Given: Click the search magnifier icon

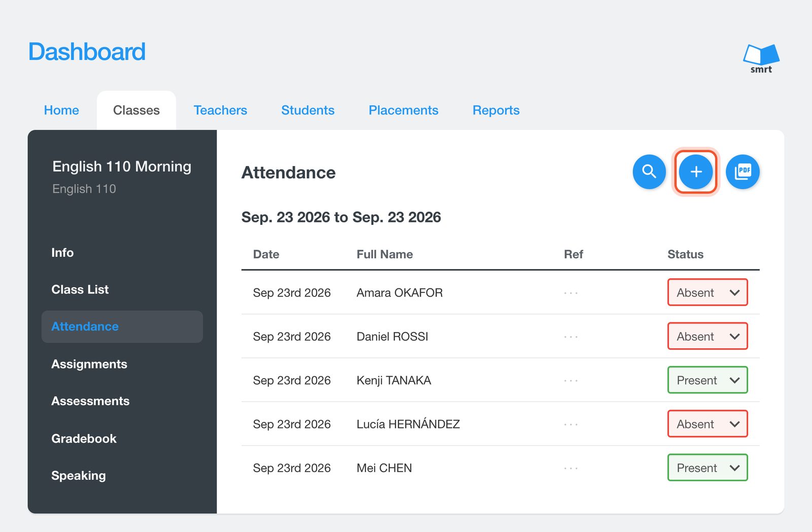Looking at the screenshot, I should (x=649, y=172).
